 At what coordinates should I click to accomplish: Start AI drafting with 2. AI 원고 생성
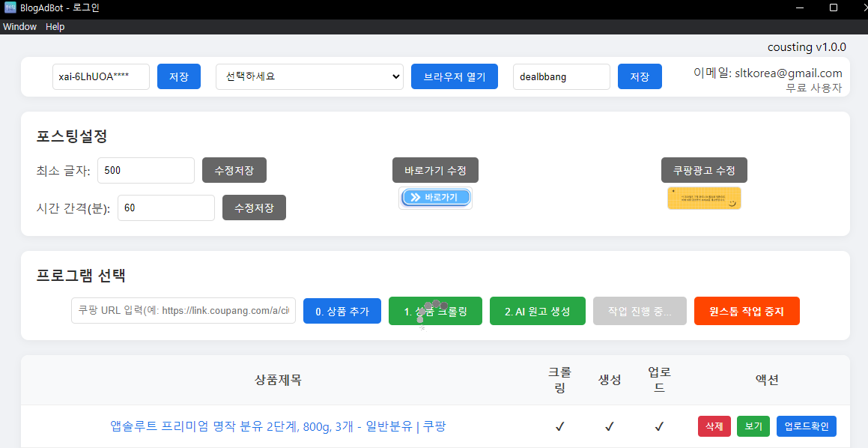point(538,310)
